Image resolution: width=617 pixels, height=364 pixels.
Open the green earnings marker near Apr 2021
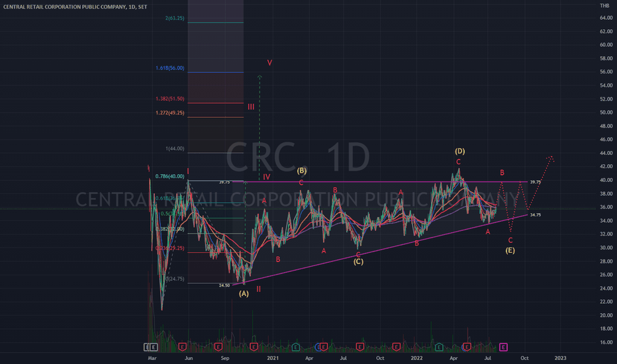(x=295, y=347)
